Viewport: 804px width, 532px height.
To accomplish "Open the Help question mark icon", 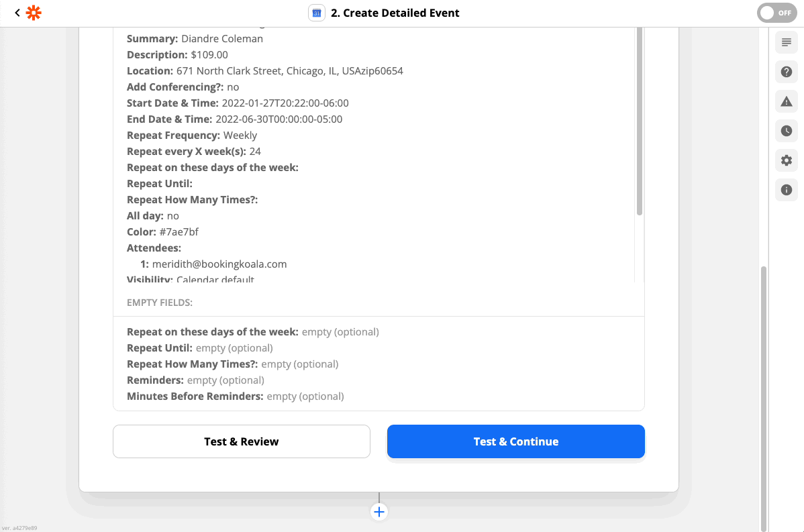I will tap(787, 72).
